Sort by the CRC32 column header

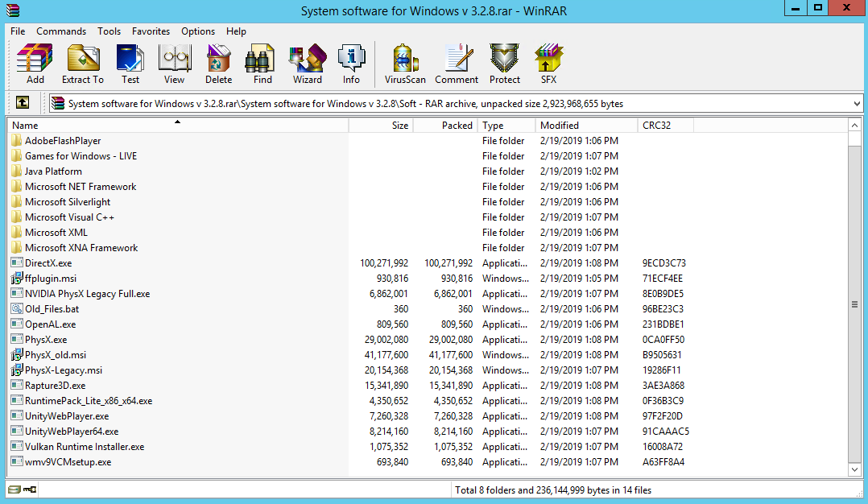pos(665,125)
